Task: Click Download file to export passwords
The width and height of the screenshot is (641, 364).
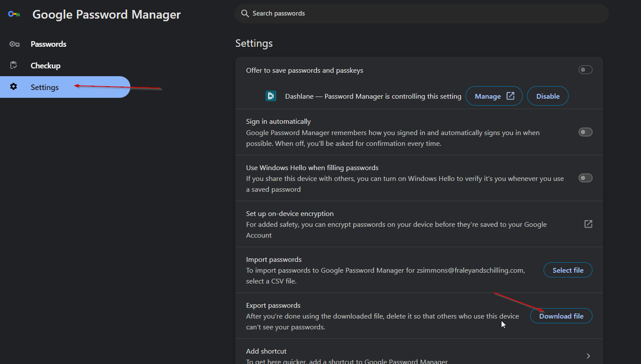Action: (561, 316)
